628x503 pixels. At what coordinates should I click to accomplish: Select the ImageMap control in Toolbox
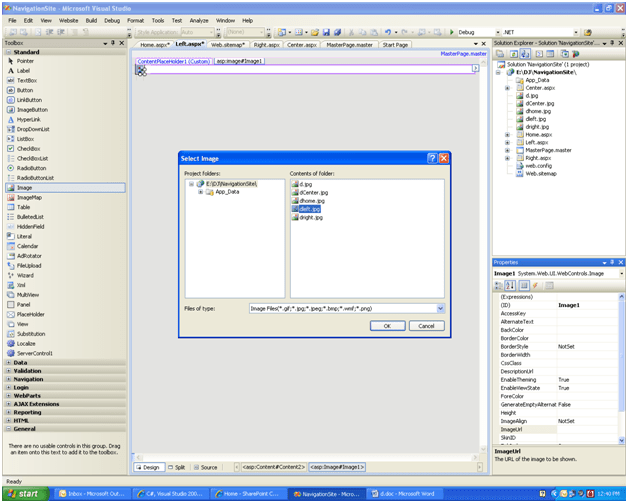(x=29, y=197)
